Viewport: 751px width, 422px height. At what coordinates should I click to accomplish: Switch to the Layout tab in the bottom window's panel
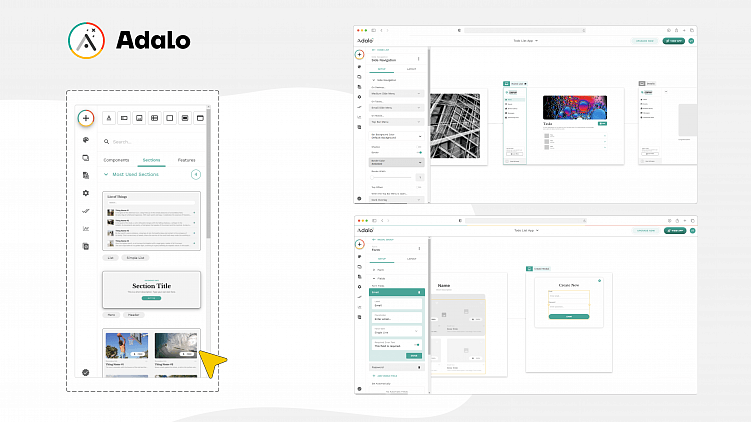click(411, 259)
